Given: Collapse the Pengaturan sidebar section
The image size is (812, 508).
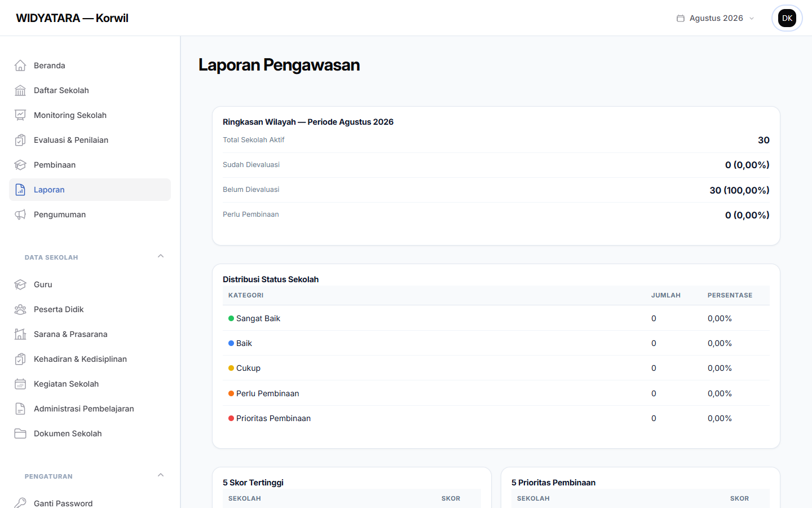Looking at the screenshot, I should pyautogui.click(x=161, y=475).
